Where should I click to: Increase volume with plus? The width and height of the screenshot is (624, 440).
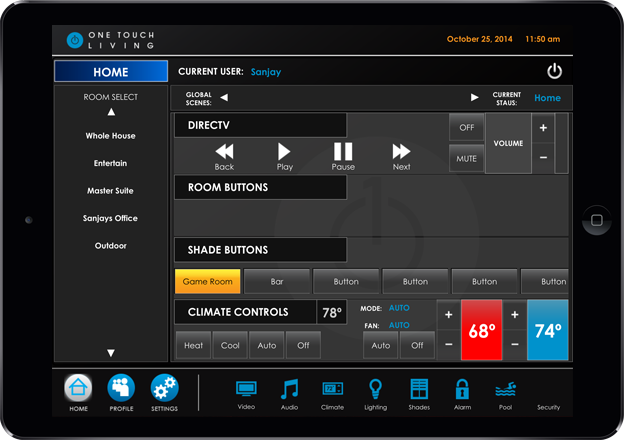[x=543, y=128]
